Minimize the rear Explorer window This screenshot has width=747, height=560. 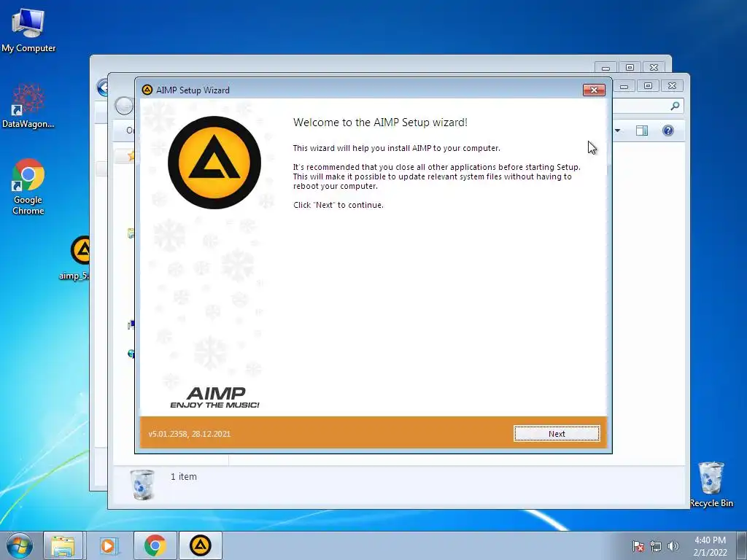tap(605, 68)
